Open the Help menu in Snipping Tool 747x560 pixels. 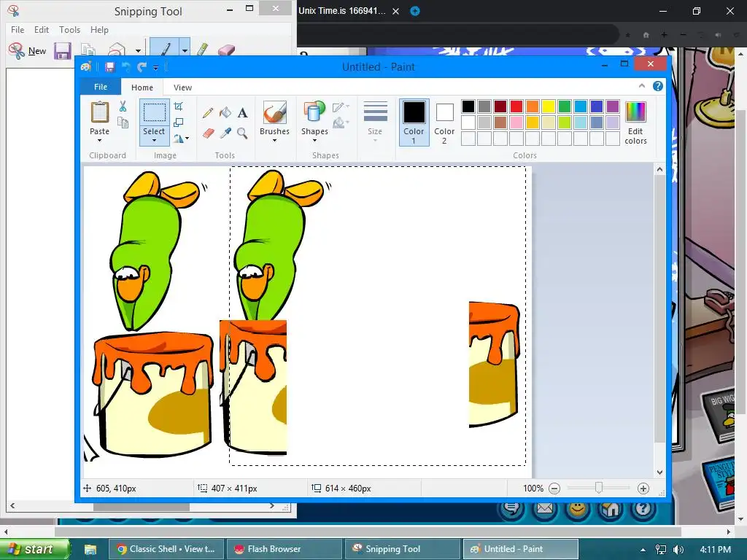(99, 29)
